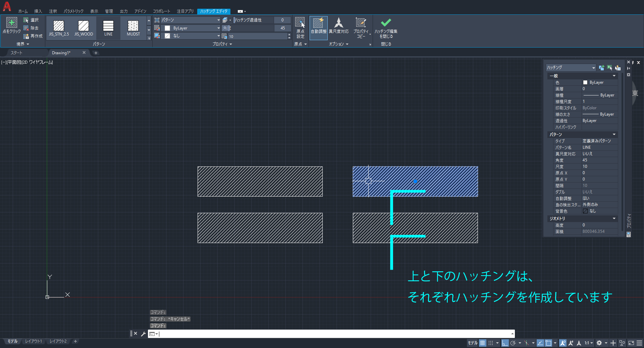Click the 異尺度対応 annotative tool

pyautogui.click(x=339, y=28)
